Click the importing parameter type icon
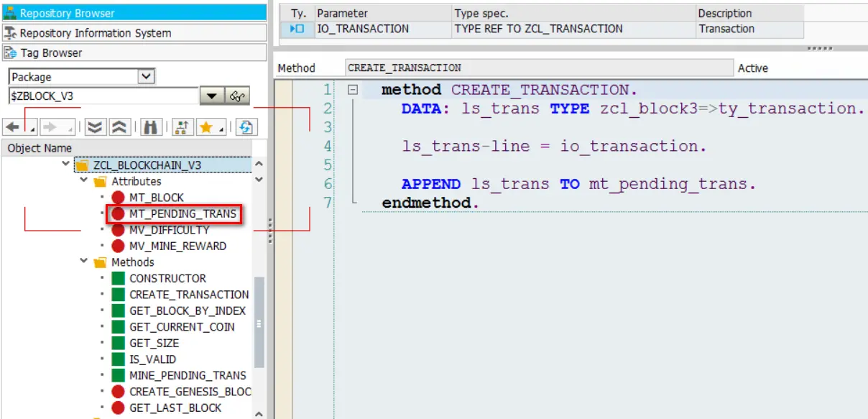Screen dimensions: 868x419 coord(297,29)
